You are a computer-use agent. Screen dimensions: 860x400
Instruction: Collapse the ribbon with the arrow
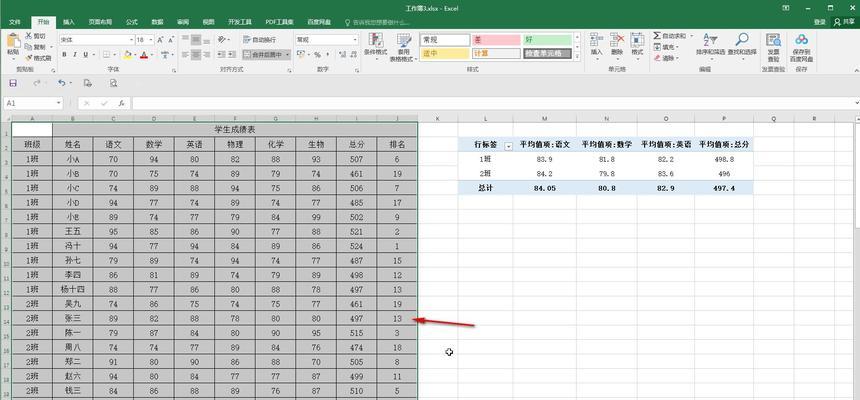[856, 70]
